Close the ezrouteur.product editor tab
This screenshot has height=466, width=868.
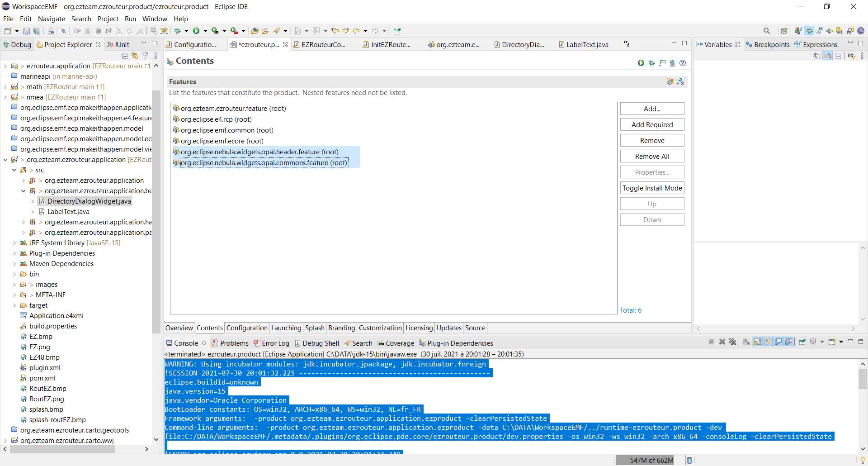[285, 44]
